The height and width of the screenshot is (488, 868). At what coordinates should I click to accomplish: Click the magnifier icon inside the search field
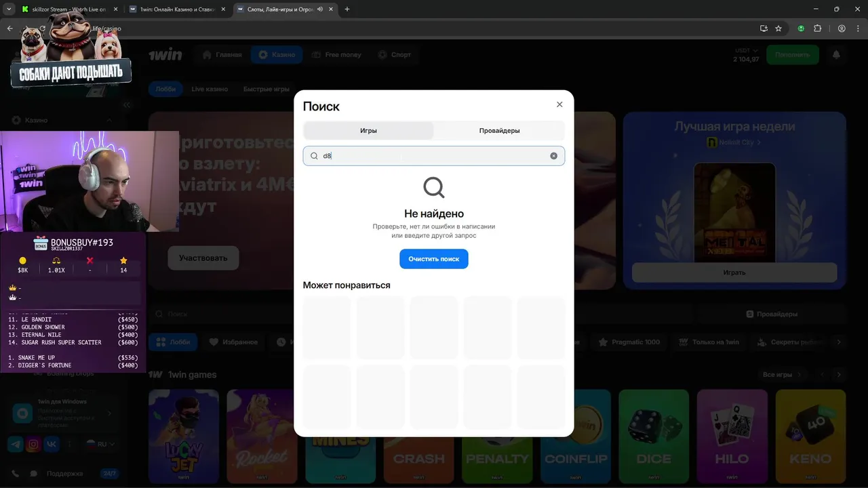314,156
